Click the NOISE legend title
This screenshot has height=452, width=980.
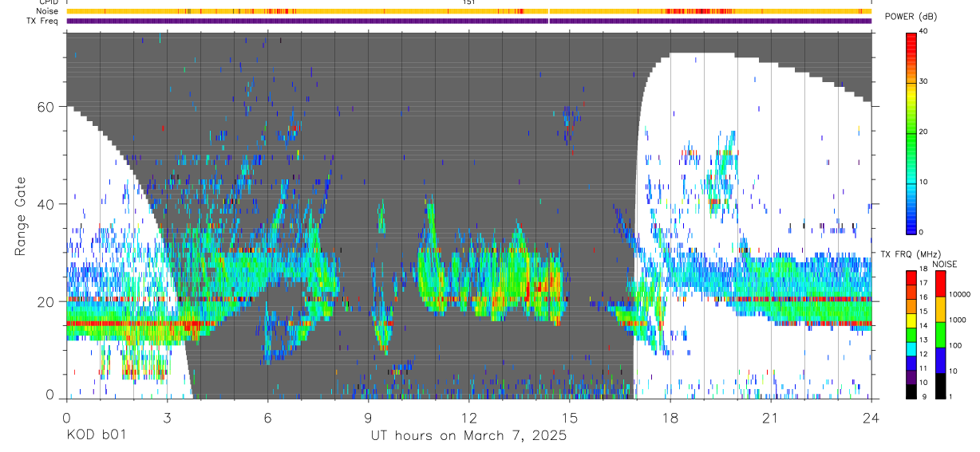(944, 264)
